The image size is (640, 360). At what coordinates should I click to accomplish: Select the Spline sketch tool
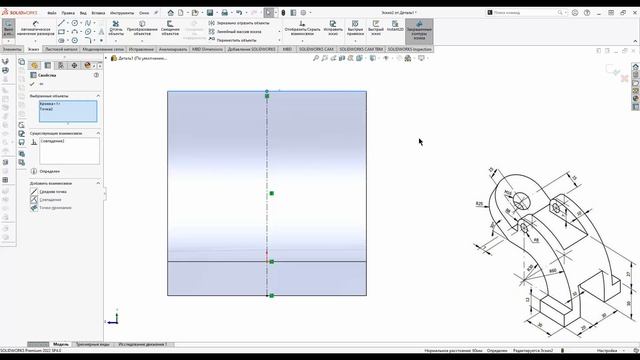point(88,23)
